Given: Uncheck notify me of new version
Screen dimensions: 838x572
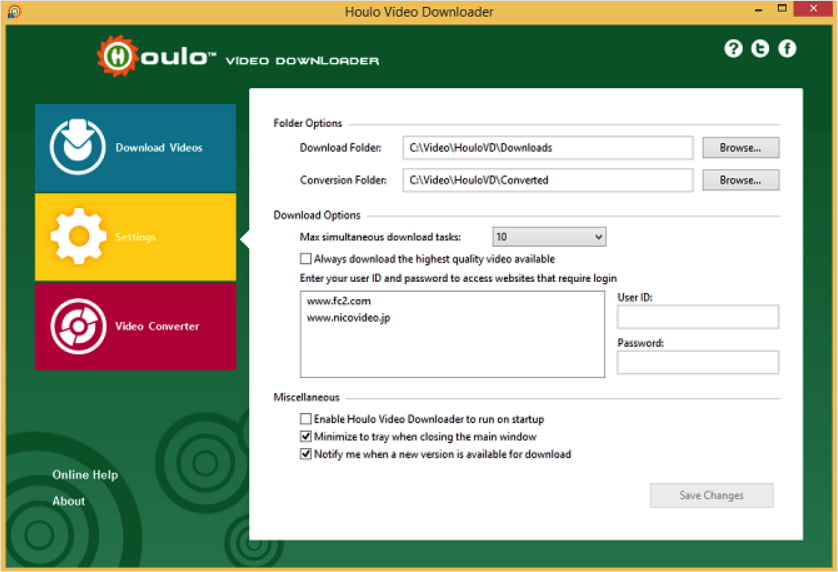Looking at the screenshot, I should pos(306,454).
